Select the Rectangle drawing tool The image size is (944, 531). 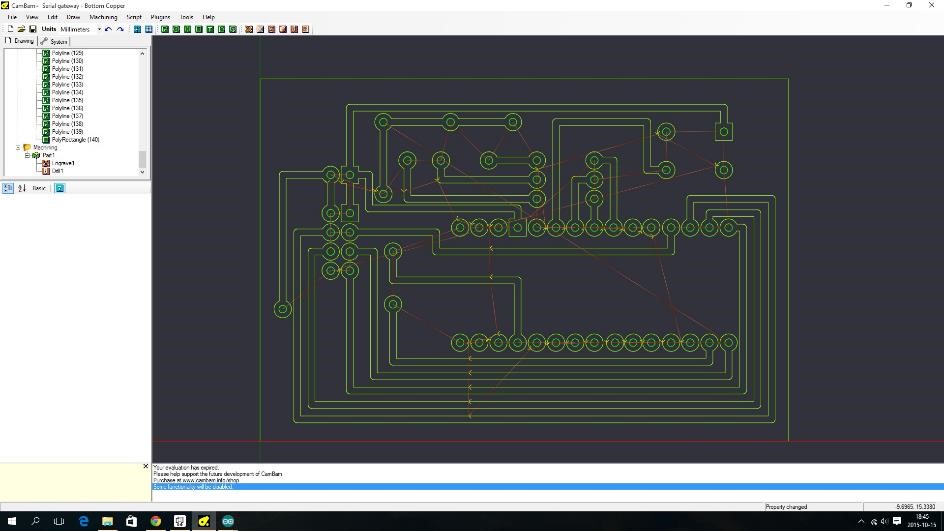[x=199, y=29]
